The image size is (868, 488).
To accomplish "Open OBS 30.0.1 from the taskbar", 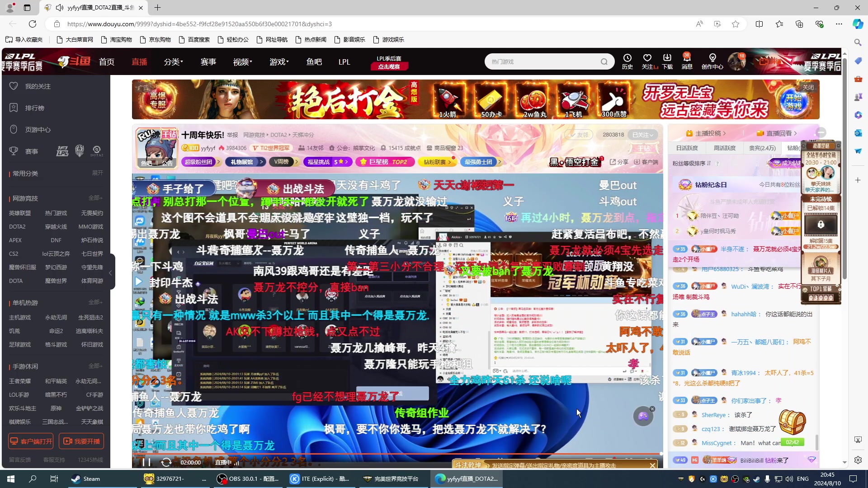I will [x=248, y=479].
